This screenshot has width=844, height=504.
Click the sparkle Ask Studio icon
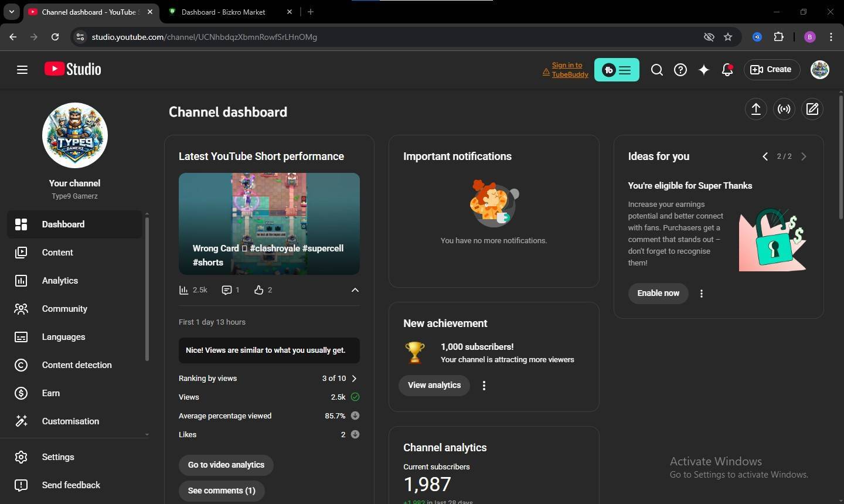point(703,70)
